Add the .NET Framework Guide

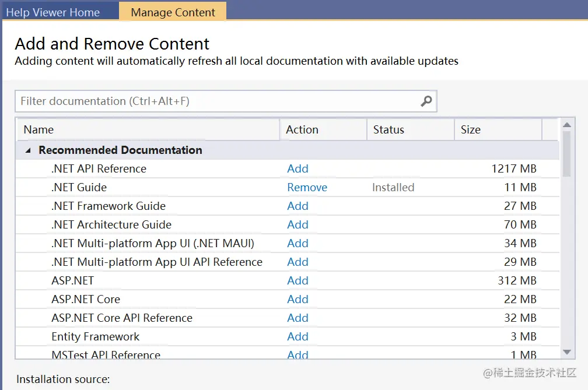pos(297,206)
